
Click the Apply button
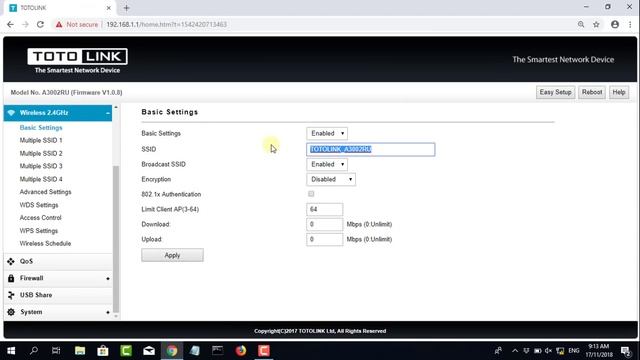pyautogui.click(x=172, y=255)
